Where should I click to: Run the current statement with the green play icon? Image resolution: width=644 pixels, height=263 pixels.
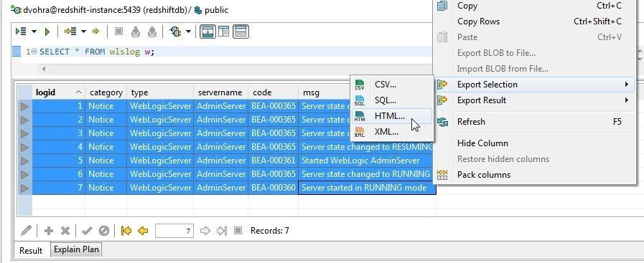click(47, 32)
